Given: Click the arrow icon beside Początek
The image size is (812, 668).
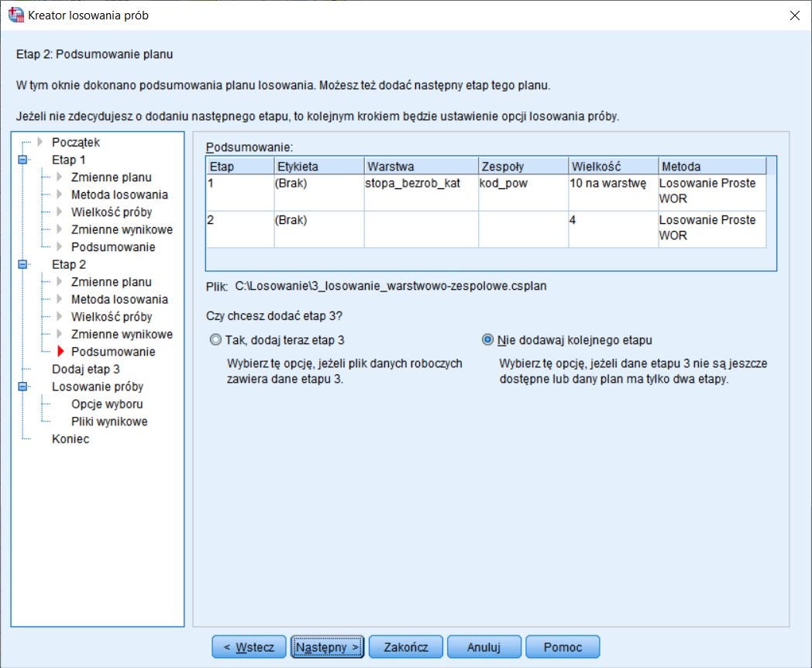Looking at the screenshot, I should [40, 142].
